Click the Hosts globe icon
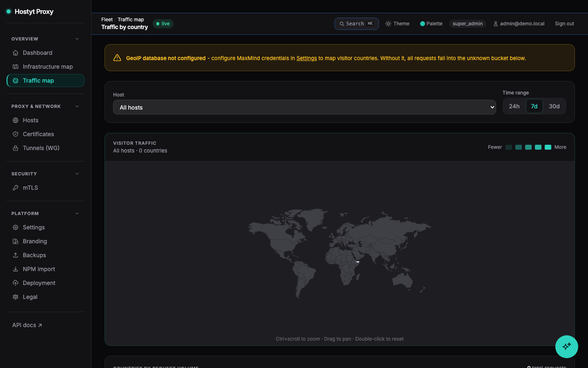The width and height of the screenshot is (588, 368). pyautogui.click(x=16, y=120)
